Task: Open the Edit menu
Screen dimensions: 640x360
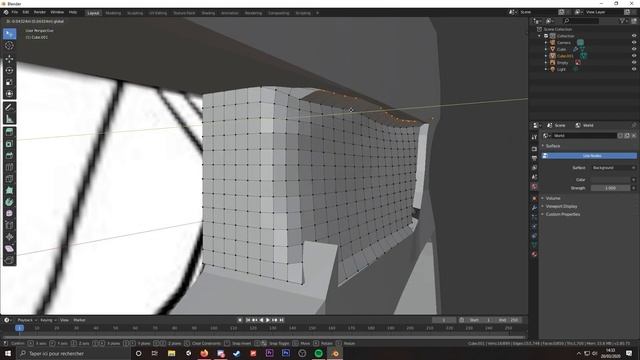Action: pyautogui.click(x=26, y=12)
